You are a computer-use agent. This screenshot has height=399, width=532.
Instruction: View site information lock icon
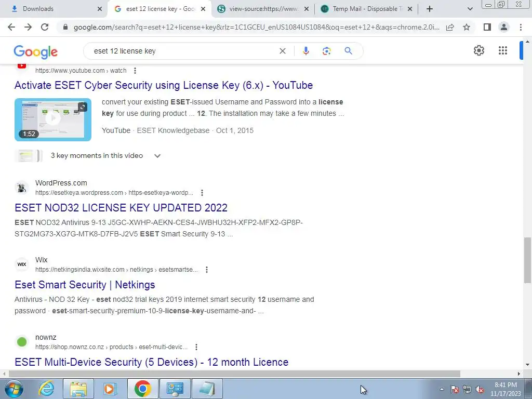coord(65,27)
